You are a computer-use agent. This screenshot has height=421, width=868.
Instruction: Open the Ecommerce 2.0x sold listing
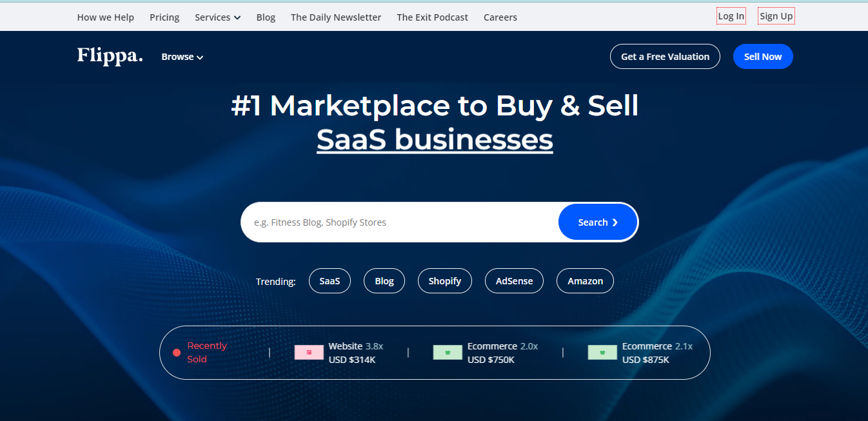click(486, 353)
